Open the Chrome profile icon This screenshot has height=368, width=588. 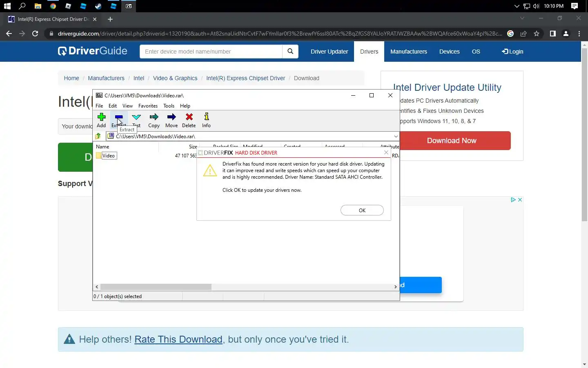point(566,34)
